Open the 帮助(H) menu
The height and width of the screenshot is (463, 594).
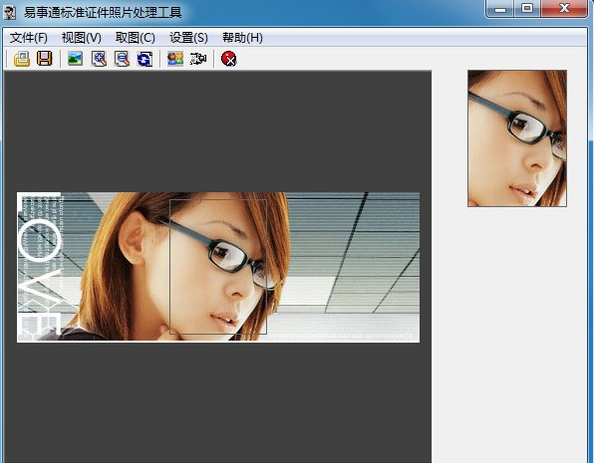tap(242, 38)
